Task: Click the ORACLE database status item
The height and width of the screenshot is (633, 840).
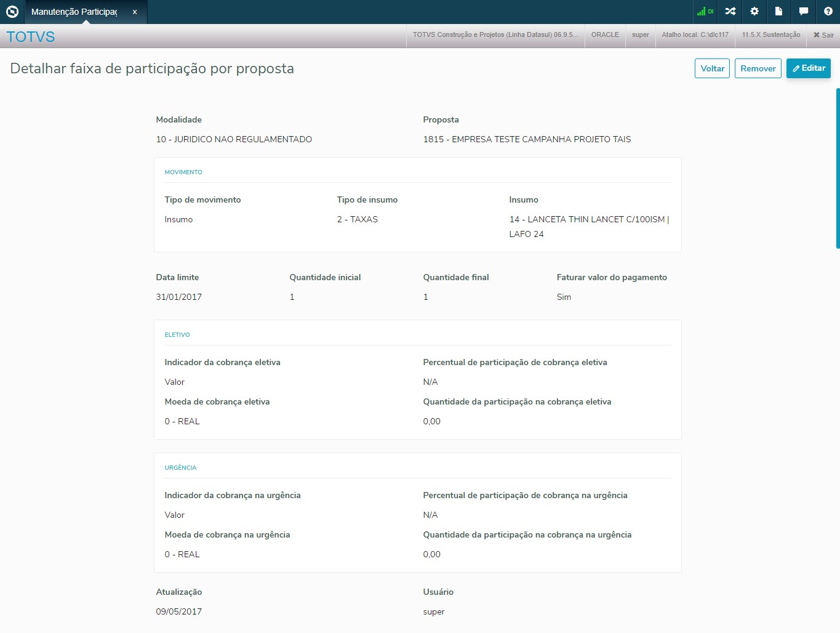Action: click(605, 35)
